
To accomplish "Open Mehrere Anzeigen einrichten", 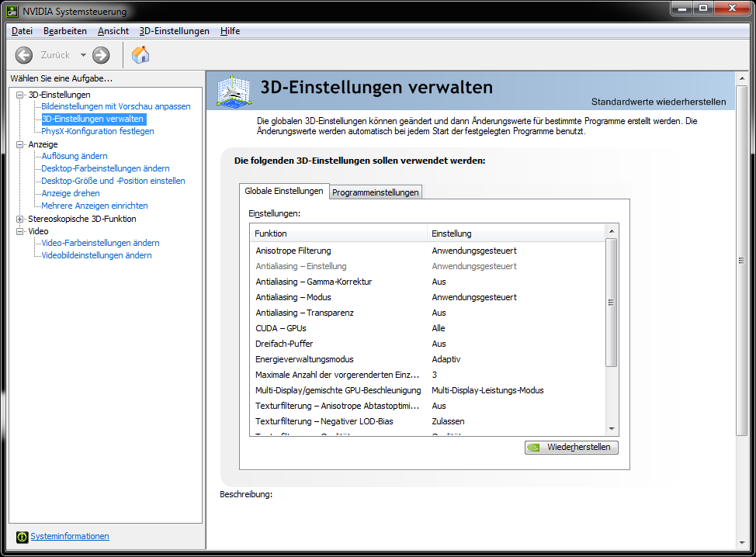I will click(x=95, y=206).
